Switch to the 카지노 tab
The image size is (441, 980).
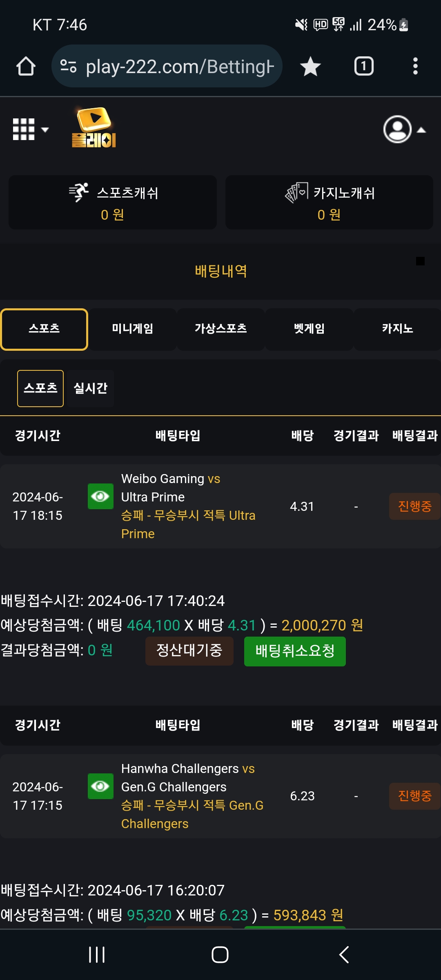(397, 329)
